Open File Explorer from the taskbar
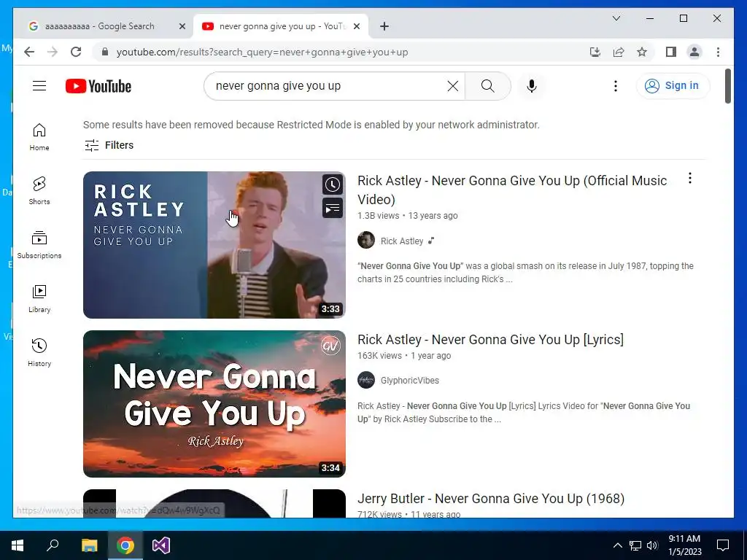 coord(89,545)
